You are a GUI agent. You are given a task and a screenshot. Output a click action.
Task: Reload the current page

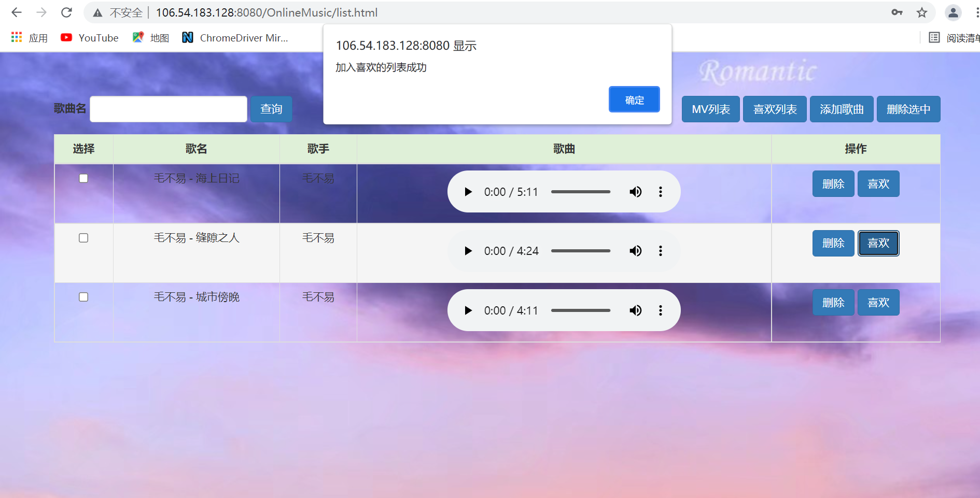tap(66, 12)
